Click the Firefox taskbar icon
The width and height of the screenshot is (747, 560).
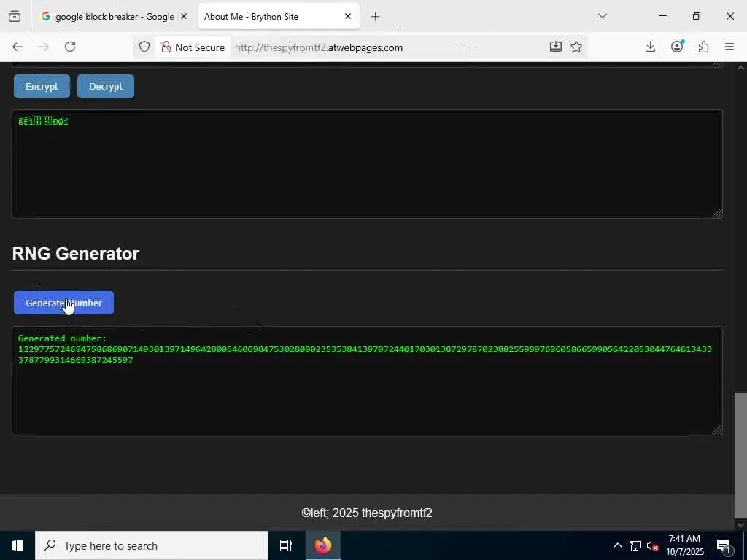click(323, 545)
